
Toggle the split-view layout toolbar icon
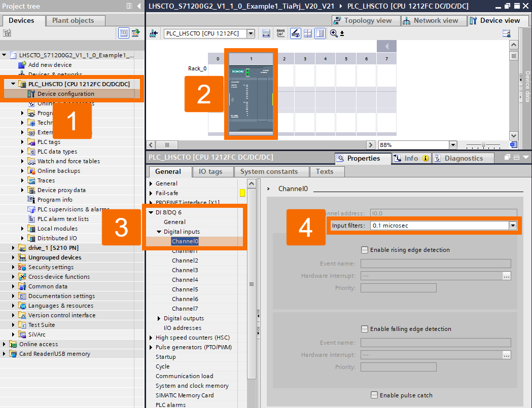pos(320,33)
